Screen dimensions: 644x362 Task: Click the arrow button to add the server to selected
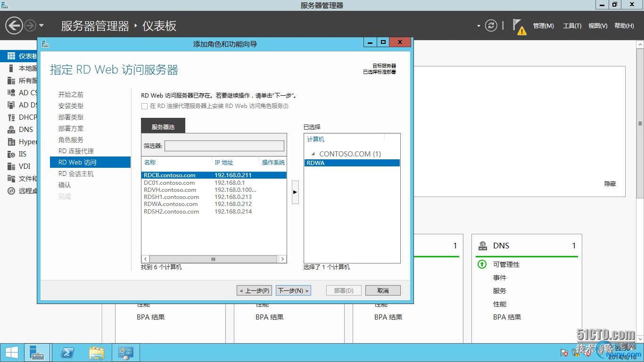click(x=295, y=192)
